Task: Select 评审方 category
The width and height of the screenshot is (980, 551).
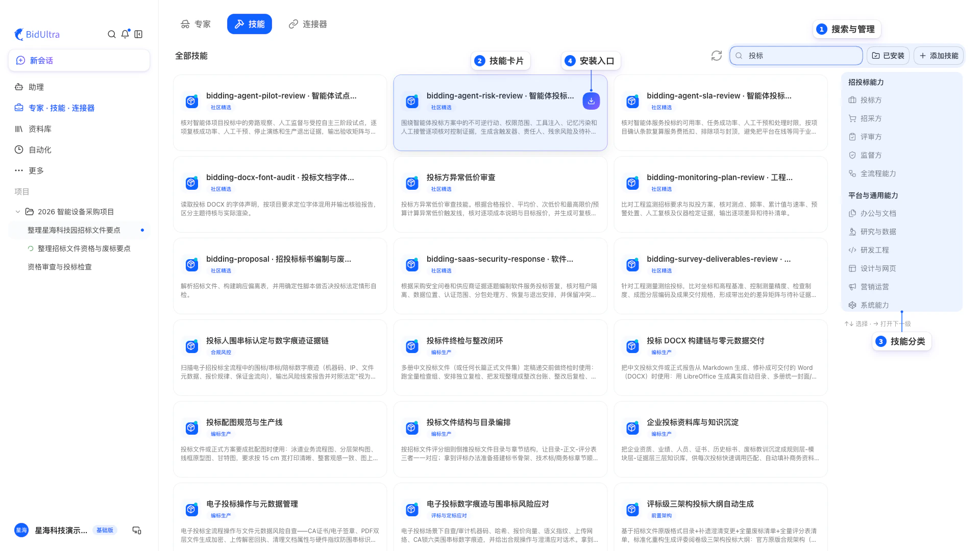Action: click(901, 137)
